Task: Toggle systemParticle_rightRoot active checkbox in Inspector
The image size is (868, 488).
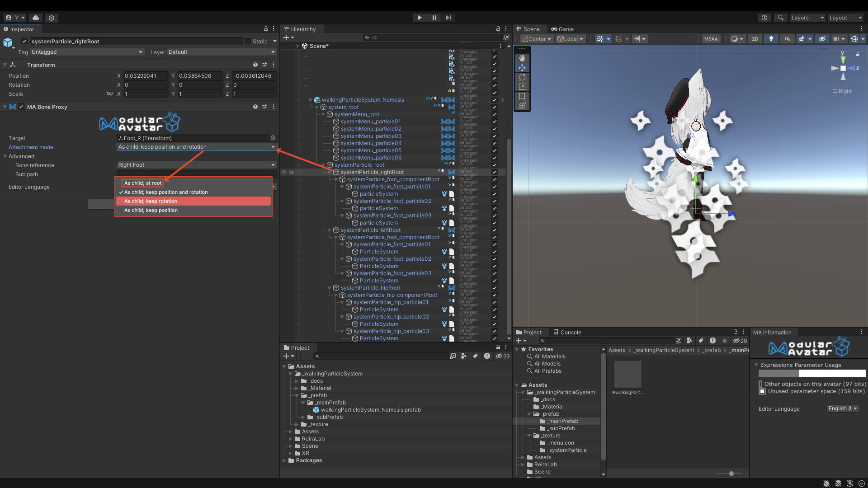Action: click(x=24, y=41)
